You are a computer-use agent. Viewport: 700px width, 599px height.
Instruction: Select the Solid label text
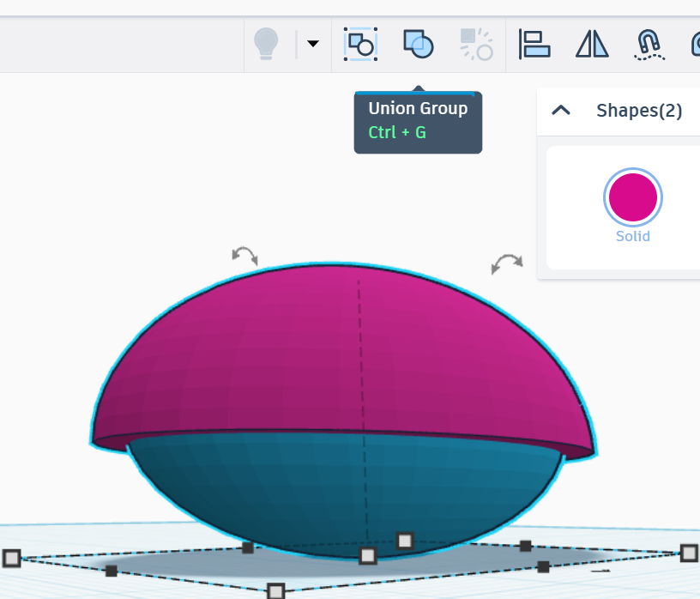[632, 236]
